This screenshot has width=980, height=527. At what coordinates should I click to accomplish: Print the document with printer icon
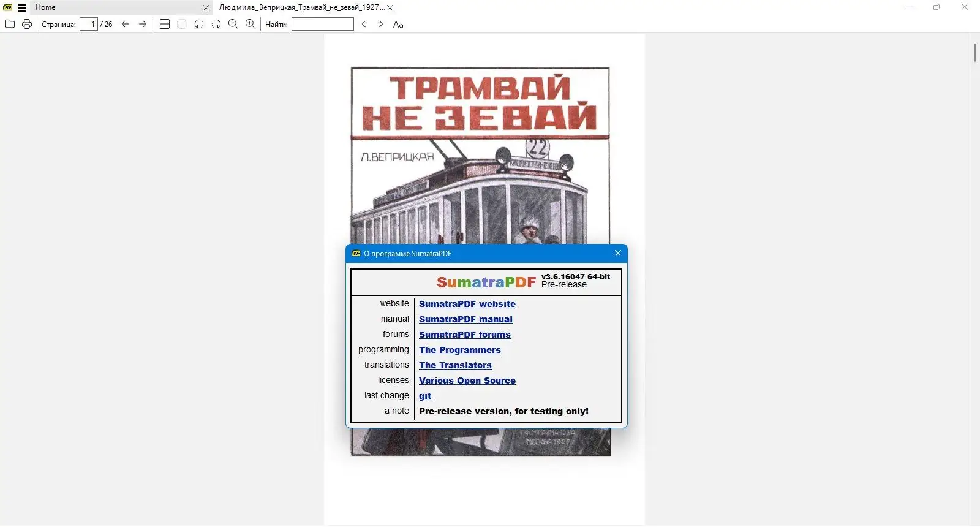point(27,24)
